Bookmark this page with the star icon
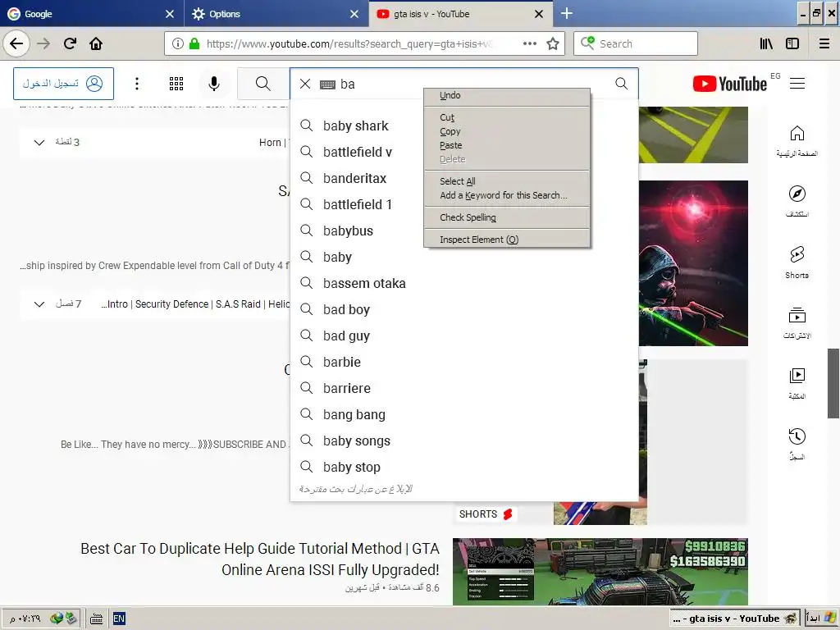This screenshot has width=840, height=630. (553, 43)
